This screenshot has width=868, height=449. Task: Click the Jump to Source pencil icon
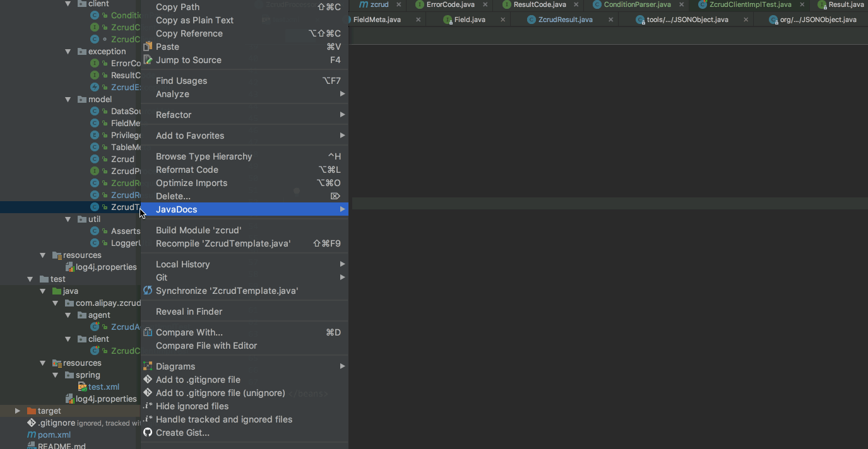(x=148, y=60)
